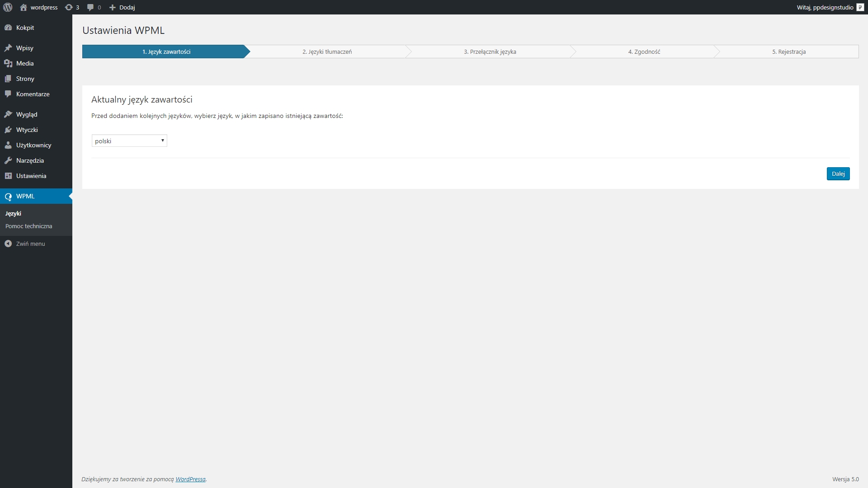The image size is (868, 488).
Task: Open the Użytkownicy menu item
Action: [x=36, y=145]
